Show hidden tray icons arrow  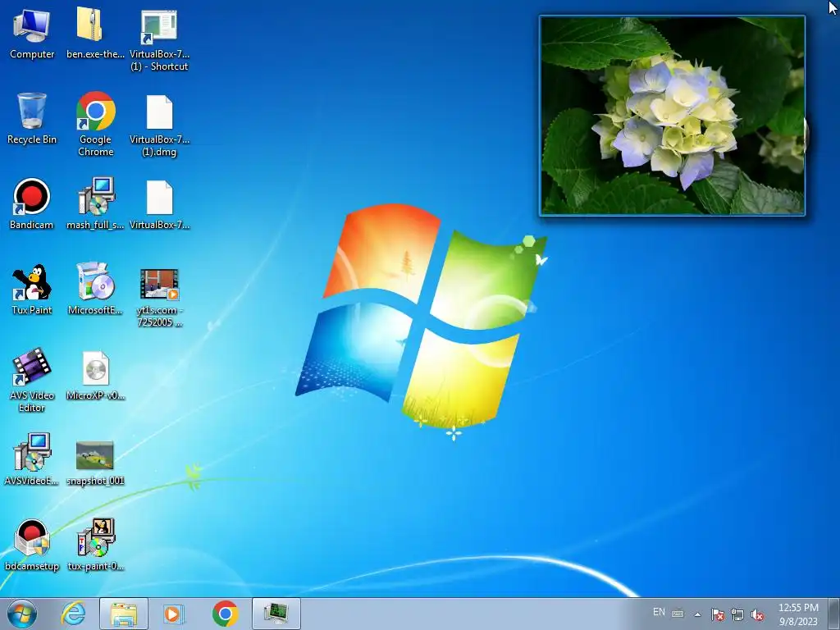[x=697, y=614]
